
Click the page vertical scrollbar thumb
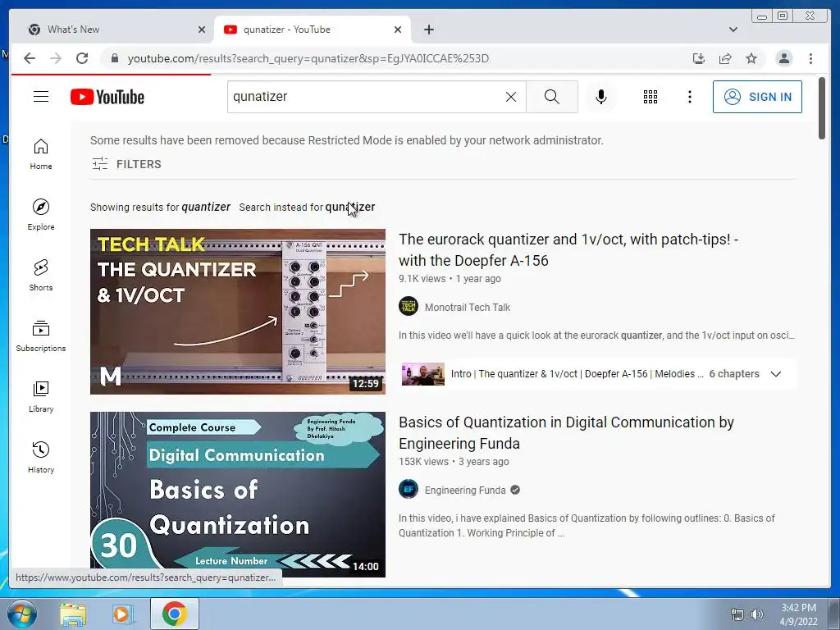click(822, 108)
